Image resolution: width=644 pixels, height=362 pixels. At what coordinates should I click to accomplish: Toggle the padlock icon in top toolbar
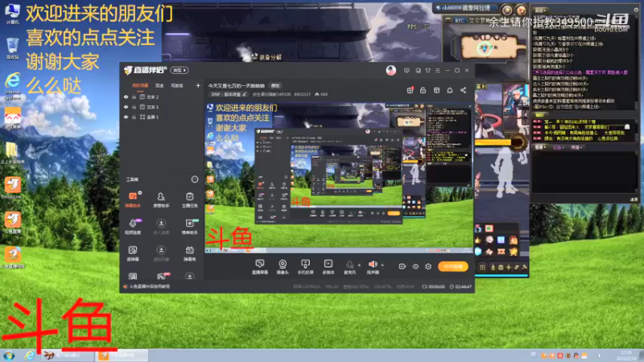(423, 90)
